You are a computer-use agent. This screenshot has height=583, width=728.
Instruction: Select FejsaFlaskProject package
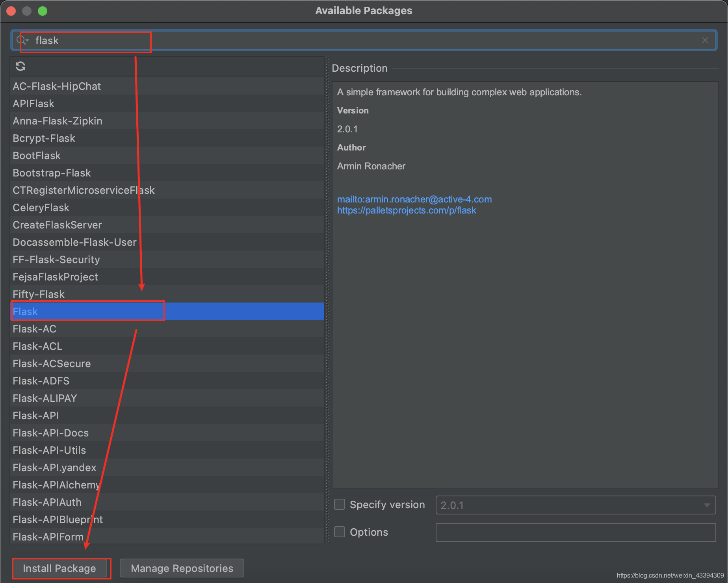(167, 277)
